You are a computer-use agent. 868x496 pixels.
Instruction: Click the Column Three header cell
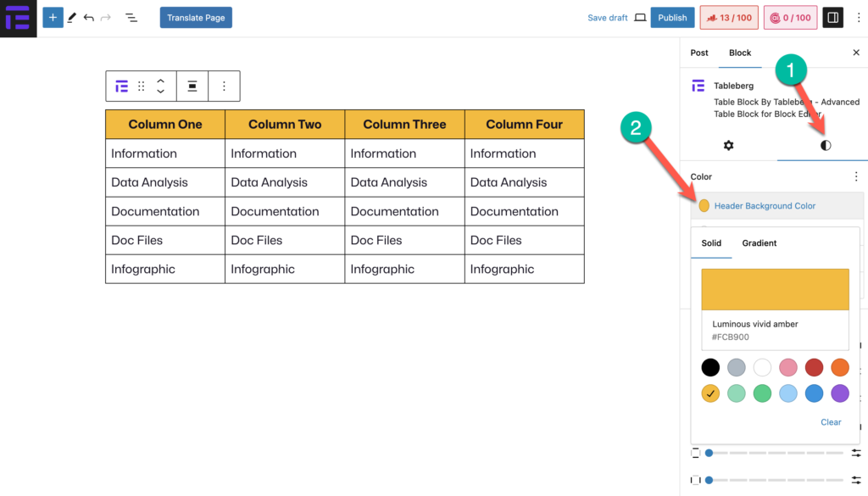pos(404,125)
